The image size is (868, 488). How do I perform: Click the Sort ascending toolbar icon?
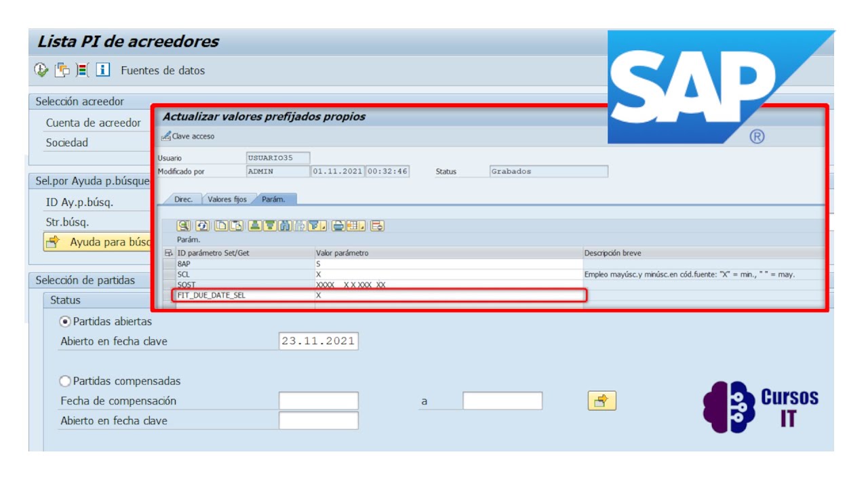click(255, 226)
